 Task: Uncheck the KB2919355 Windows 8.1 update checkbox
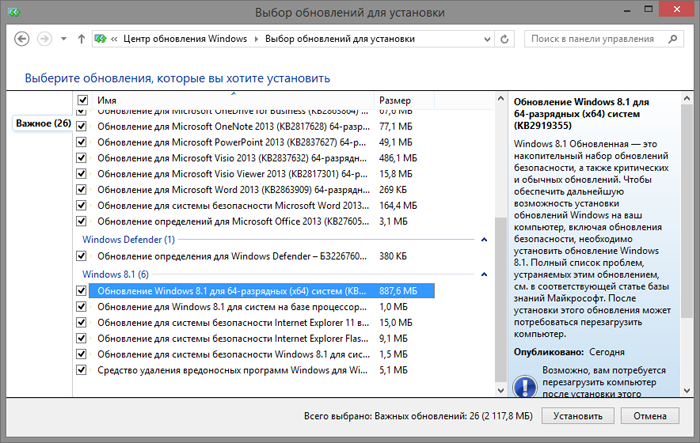[81, 291]
